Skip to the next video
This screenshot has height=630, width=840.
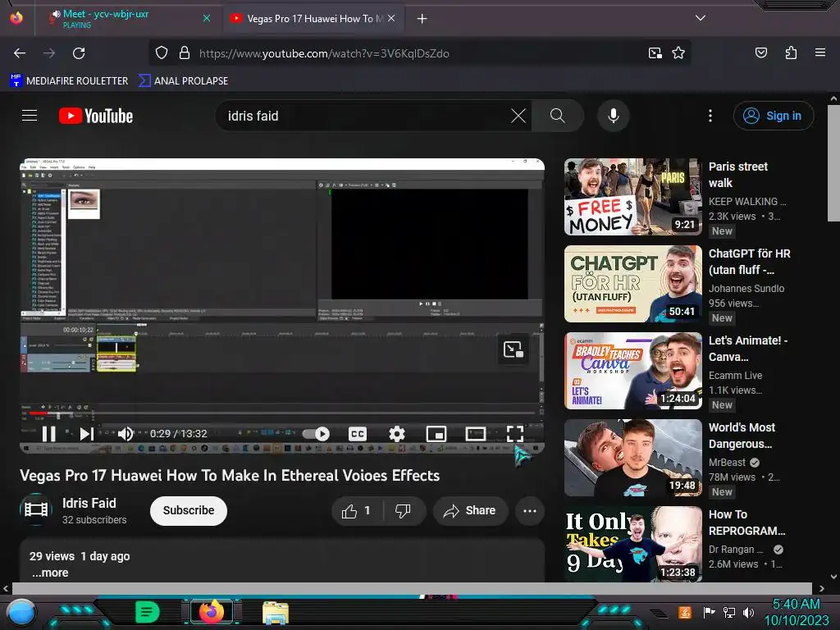pyautogui.click(x=87, y=433)
